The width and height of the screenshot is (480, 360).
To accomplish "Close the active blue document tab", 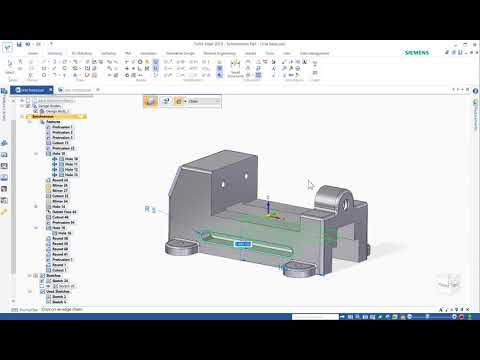I will pyautogui.click(x=50, y=90).
